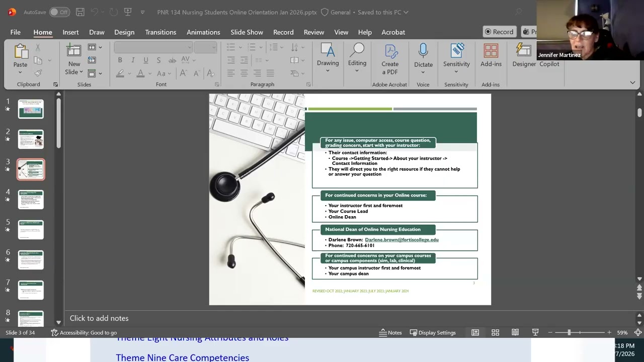Adjust the zoom slider handle

point(569,332)
